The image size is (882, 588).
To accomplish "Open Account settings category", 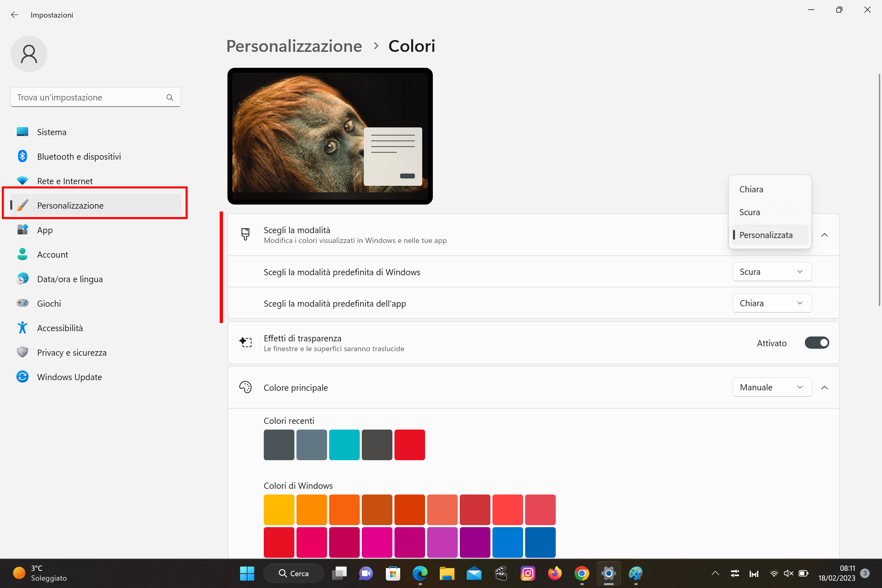I will pyautogui.click(x=52, y=254).
